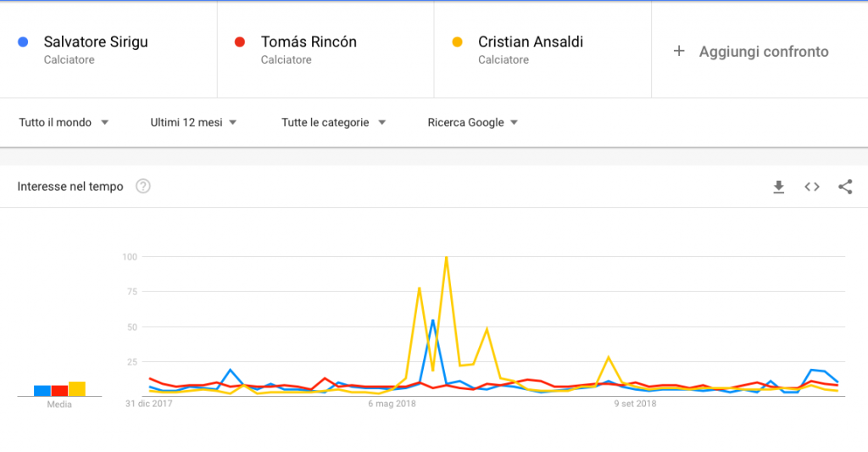The image size is (868, 452).
Task: Click the yellow peak at 100 on chart
Action: click(x=446, y=257)
